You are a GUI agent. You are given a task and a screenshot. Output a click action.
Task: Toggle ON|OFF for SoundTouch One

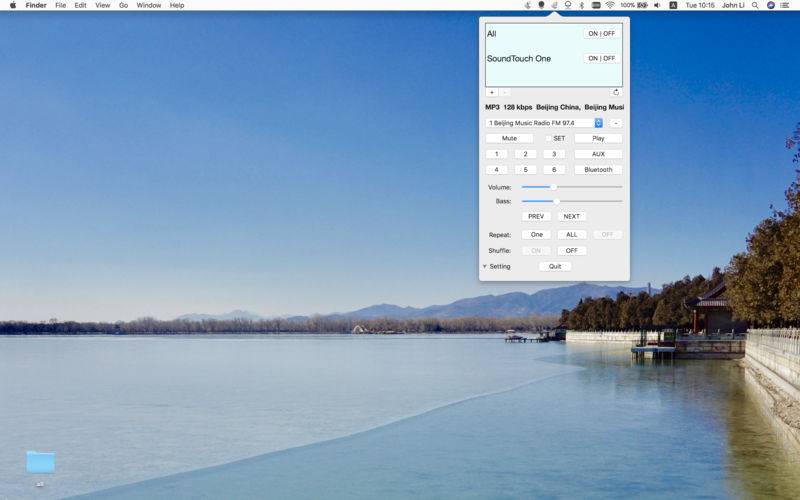tap(602, 58)
